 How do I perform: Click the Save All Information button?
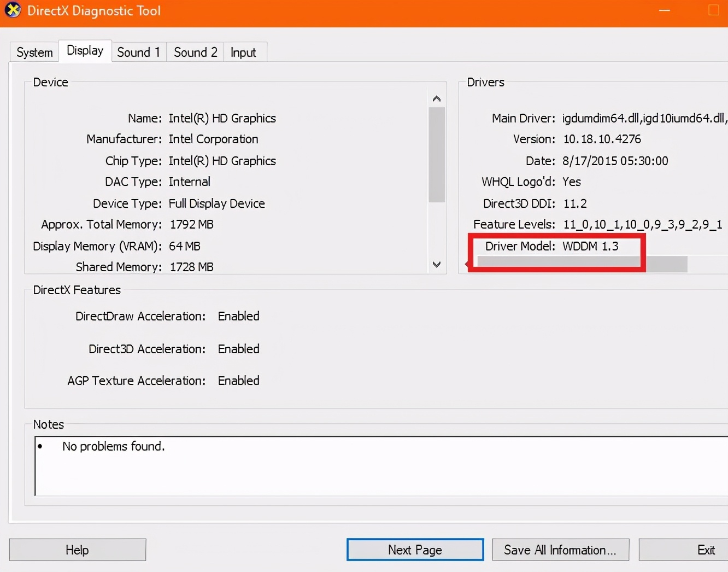coord(560,550)
